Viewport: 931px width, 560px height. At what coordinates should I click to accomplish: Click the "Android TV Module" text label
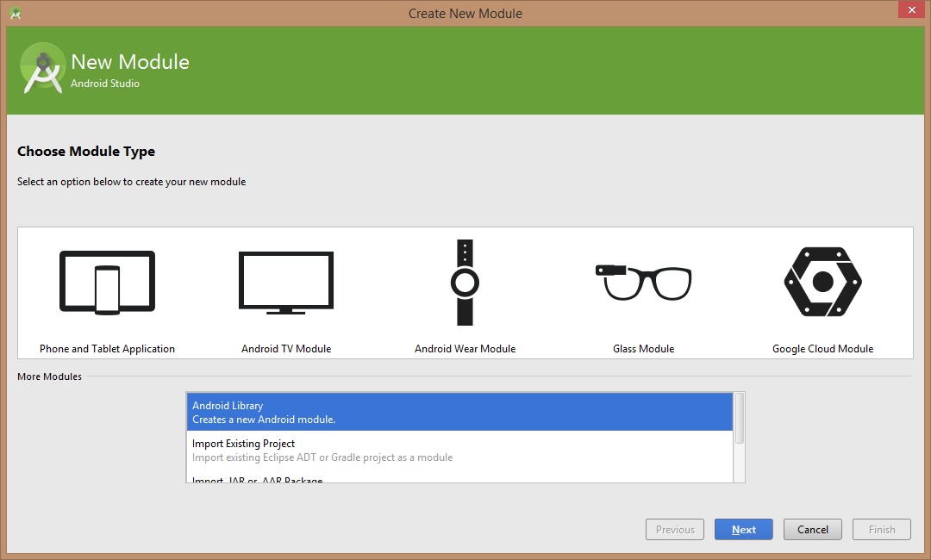pyautogui.click(x=286, y=349)
